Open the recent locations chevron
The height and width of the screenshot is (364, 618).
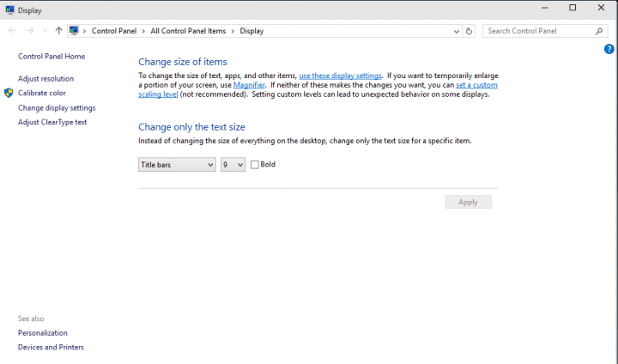pyautogui.click(x=44, y=31)
